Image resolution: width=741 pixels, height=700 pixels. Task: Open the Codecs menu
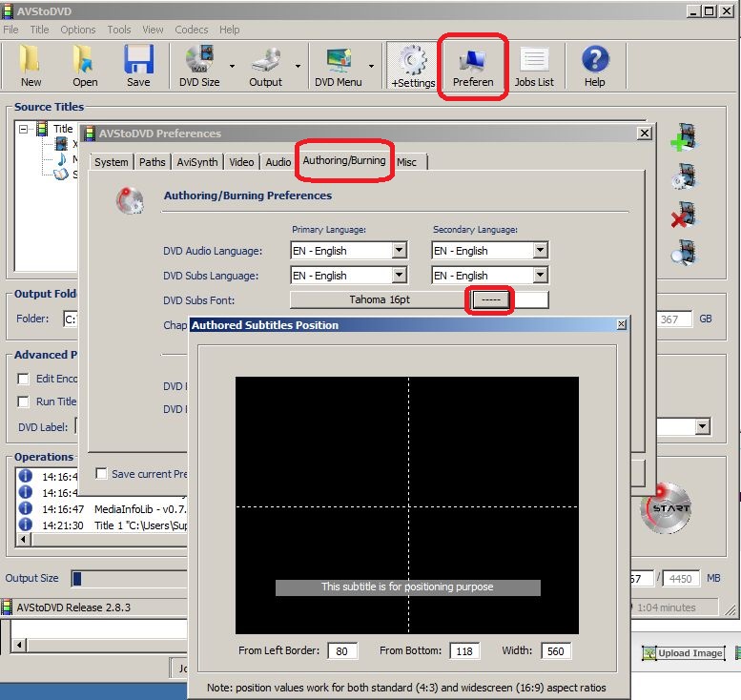(192, 30)
